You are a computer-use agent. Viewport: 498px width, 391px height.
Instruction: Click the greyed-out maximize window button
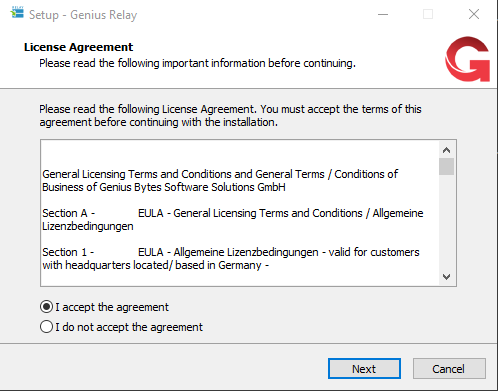tap(428, 14)
